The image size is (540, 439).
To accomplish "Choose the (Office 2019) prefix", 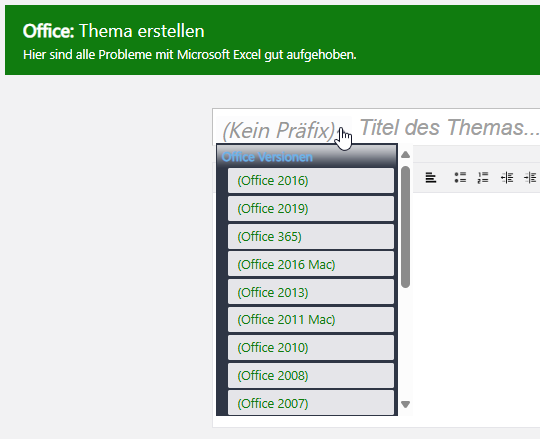I will click(x=311, y=208).
